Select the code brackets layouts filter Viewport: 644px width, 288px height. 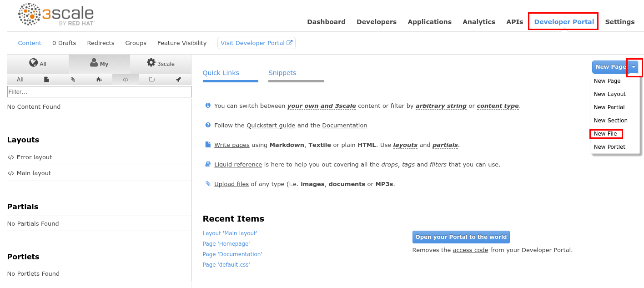(x=126, y=80)
